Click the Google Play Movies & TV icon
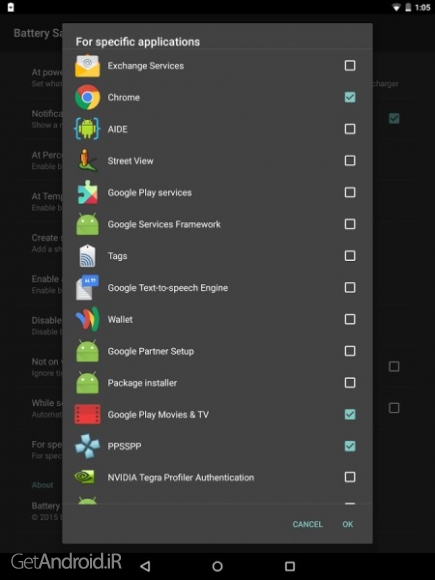The image size is (435, 580). [87, 414]
